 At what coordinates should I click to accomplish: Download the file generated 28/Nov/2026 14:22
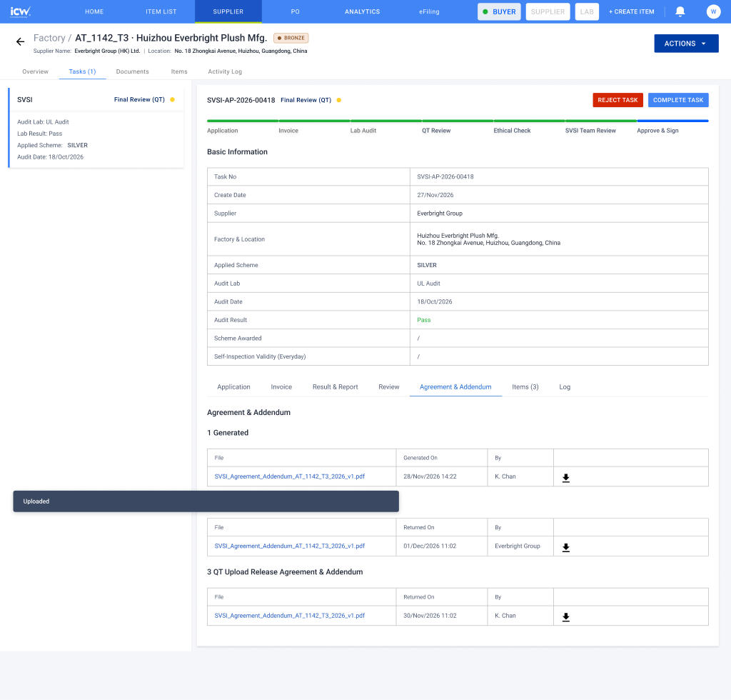tap(565, 478)
